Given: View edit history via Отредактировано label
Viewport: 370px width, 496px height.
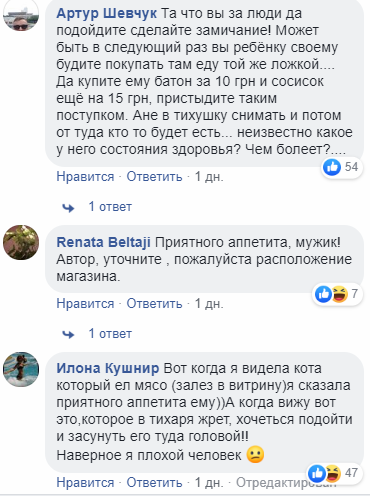Looking at the screenshot, I should [286, 482].
